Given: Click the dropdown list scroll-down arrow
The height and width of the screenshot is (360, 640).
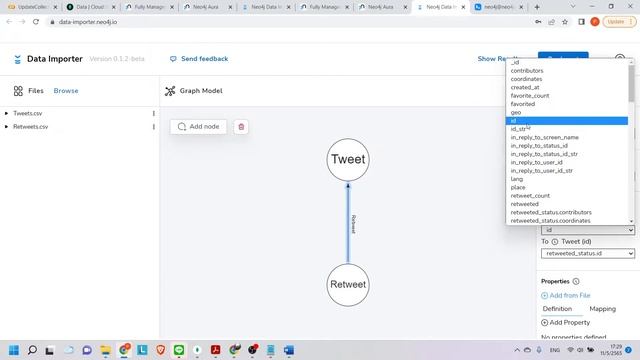Looking at the screenshot, I should click(x=631, y=221).
